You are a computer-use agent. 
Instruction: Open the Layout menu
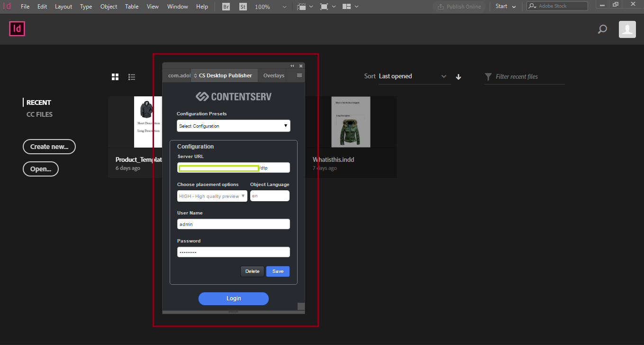coord(63,7)
